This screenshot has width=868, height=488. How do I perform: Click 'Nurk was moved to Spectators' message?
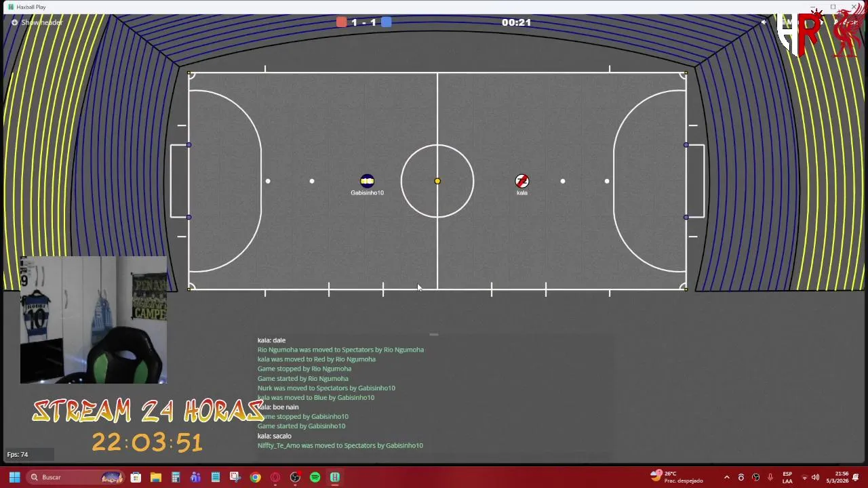click(326, 388)
